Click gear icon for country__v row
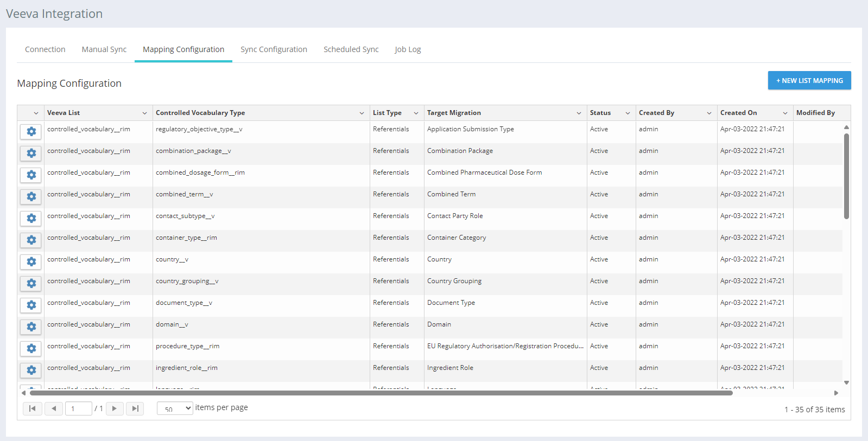The width and height of the screenshot is (868, 441). pyautogui.click(x=31, y=262)
